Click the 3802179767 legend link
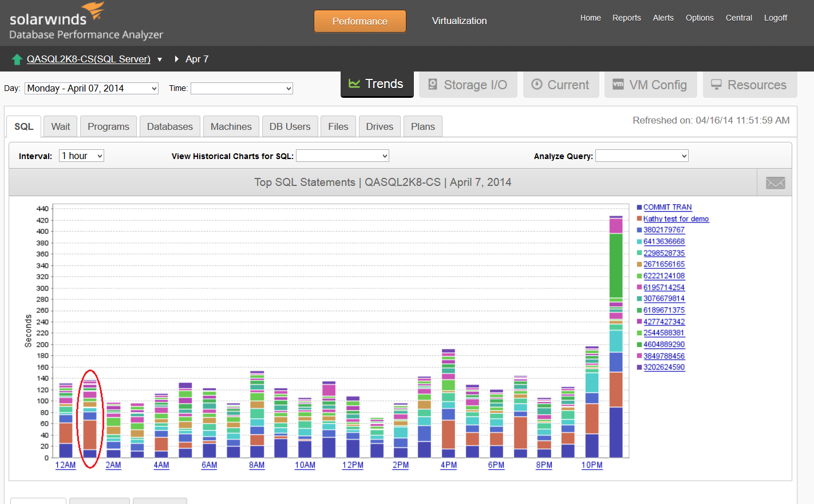The height and width of the screenshot is (504, 814). (x=664, y=230)
